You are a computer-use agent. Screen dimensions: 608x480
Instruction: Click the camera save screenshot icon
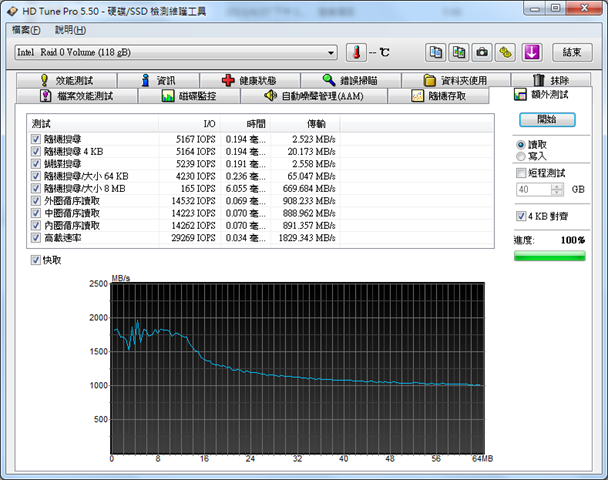(x=482, y=52)
